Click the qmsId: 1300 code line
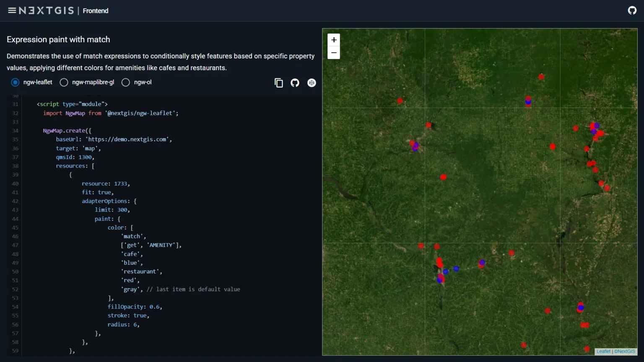 point(75,157)
